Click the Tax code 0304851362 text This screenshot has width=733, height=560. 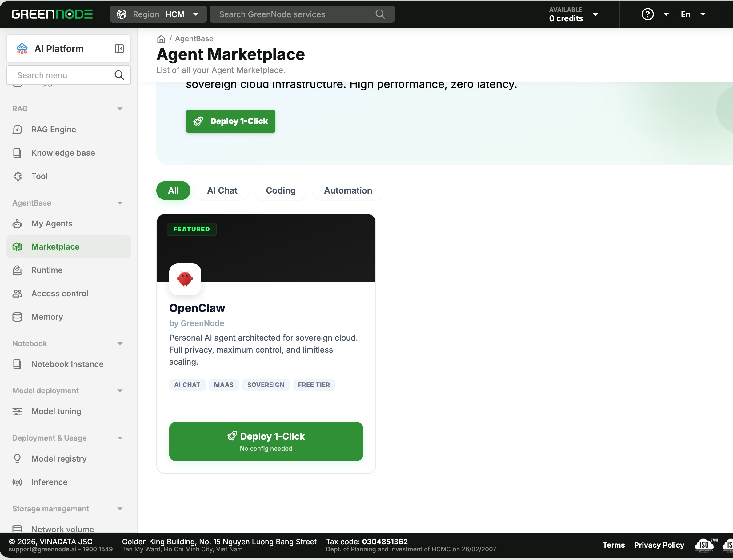(x=367, y=542)
